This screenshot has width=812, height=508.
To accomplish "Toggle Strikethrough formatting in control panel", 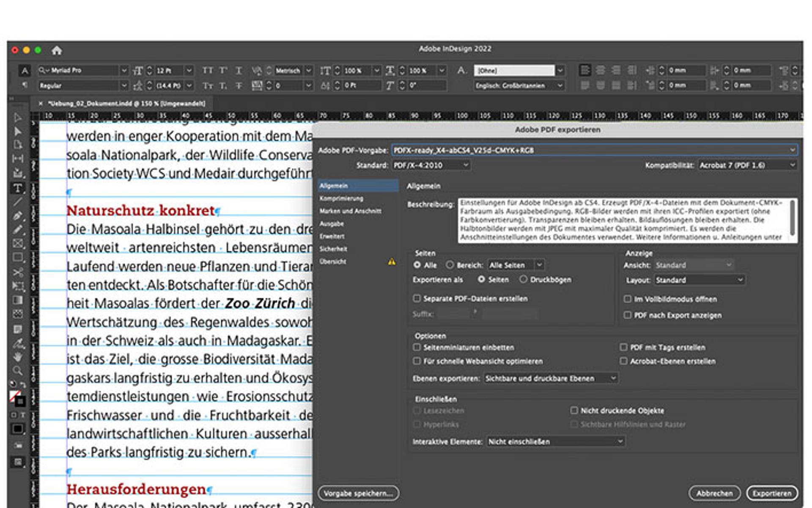I will click(x=239, y=86).
